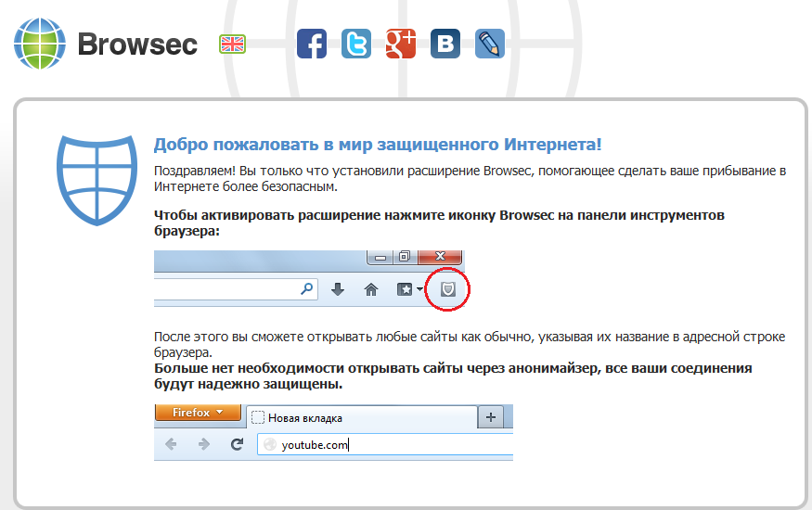This screenshot has width=812, height=510.
Task: Open the Twitter bird icon
Action: [x=356, y=44]
